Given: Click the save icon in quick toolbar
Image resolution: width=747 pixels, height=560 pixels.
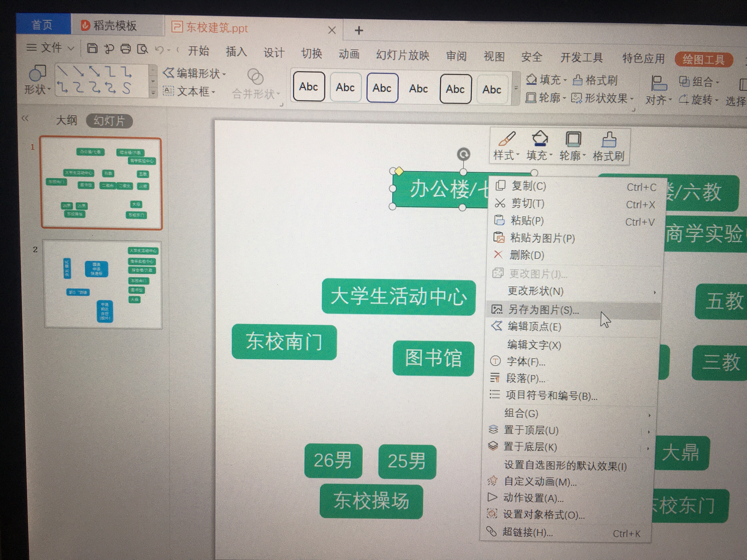Looking at the screenshot, I should click(x=92, y=49).
